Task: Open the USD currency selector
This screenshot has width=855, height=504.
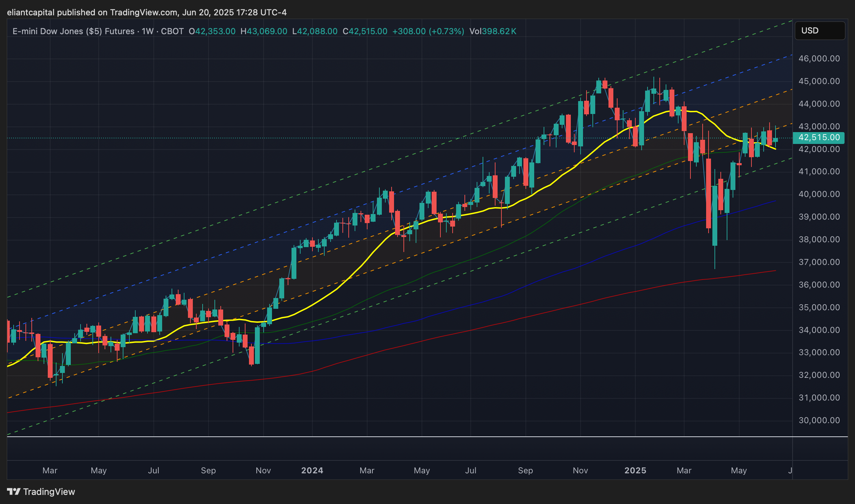Action: (x=819, y=31)
